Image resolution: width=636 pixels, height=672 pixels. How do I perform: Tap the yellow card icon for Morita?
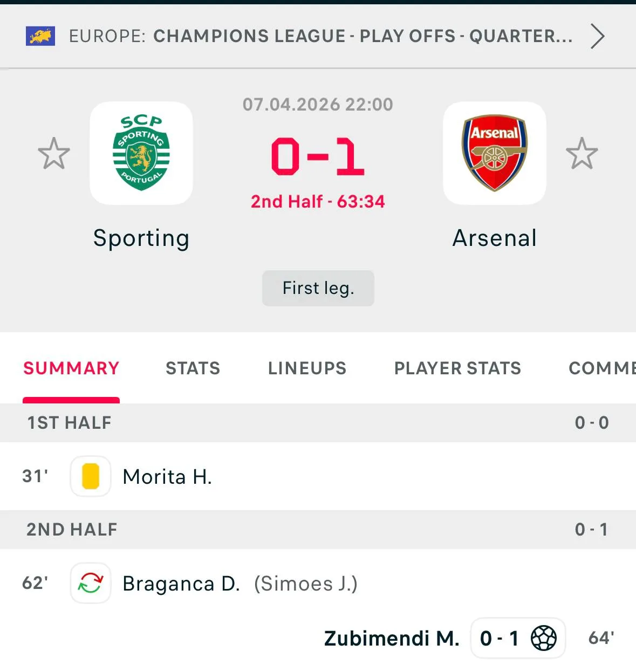click(91, 476)
